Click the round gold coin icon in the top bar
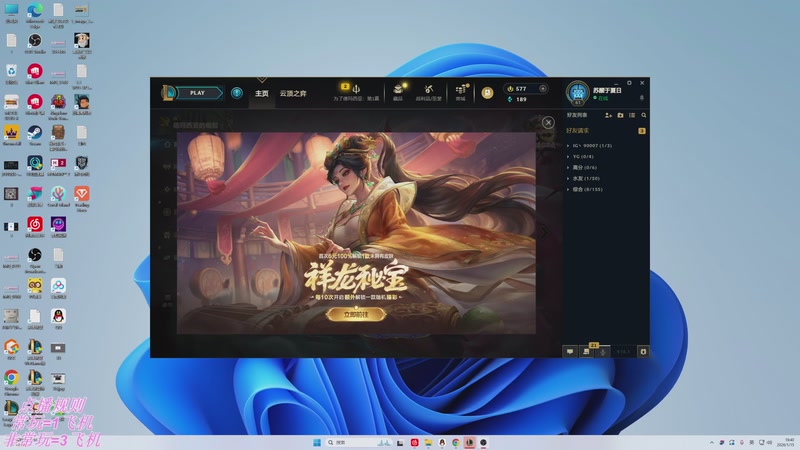This screenshot has width=800, height=450. pos(487,92)
